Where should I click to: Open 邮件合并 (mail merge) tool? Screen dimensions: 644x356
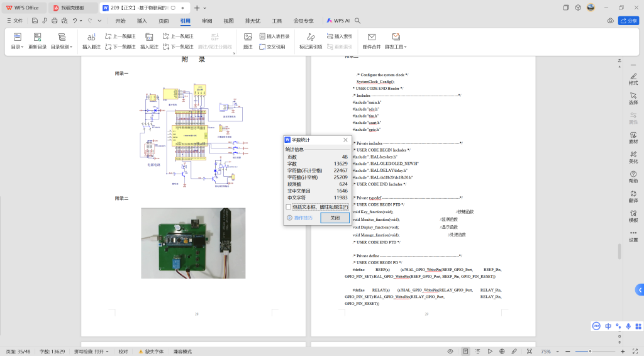[x=372, y=38]
